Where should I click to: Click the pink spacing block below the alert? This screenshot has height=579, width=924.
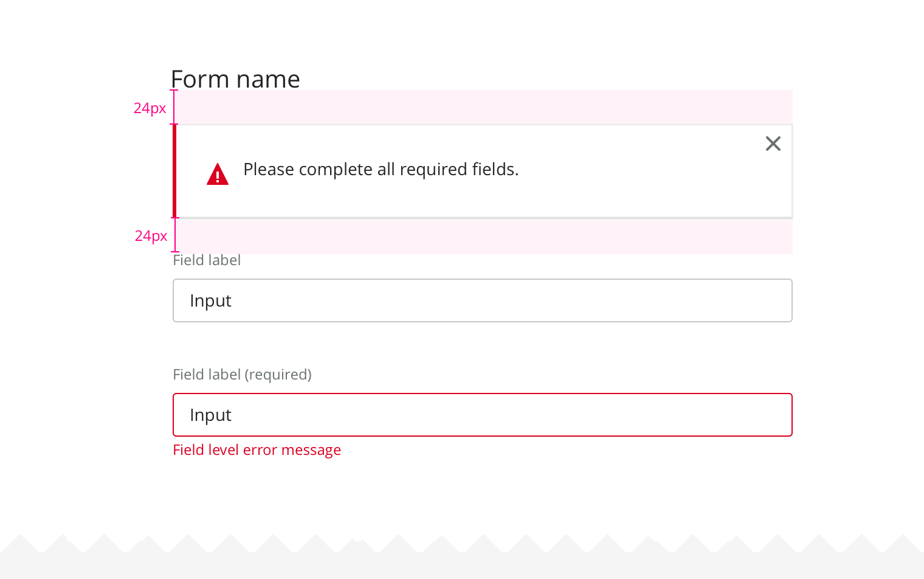483,236
